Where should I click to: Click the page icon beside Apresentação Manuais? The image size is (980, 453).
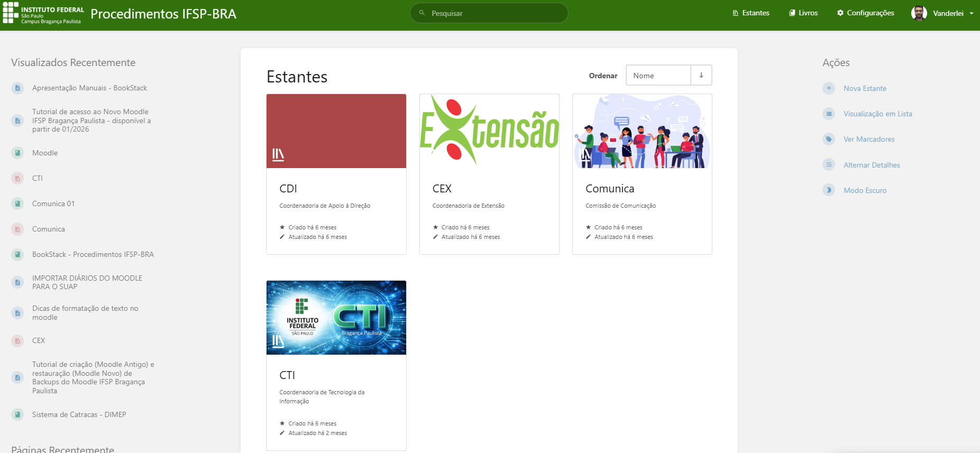(x=17, y=88)
